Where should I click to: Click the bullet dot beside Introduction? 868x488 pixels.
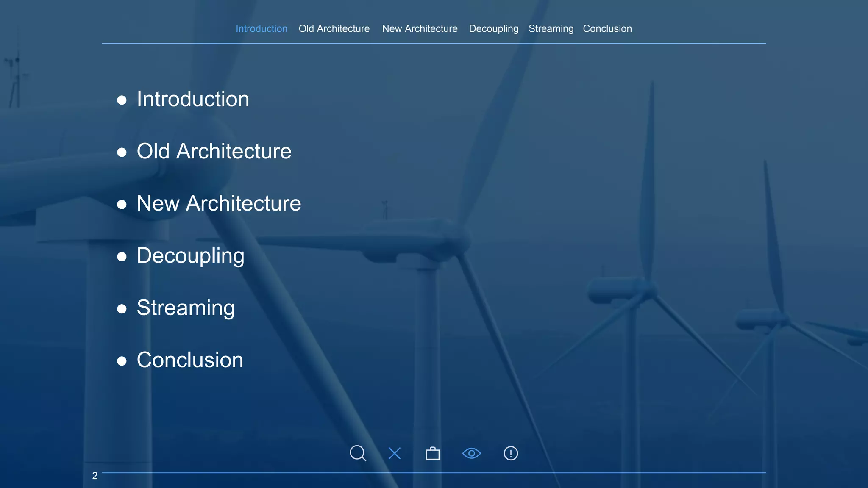pyautogui.click(x=122, y=100)
